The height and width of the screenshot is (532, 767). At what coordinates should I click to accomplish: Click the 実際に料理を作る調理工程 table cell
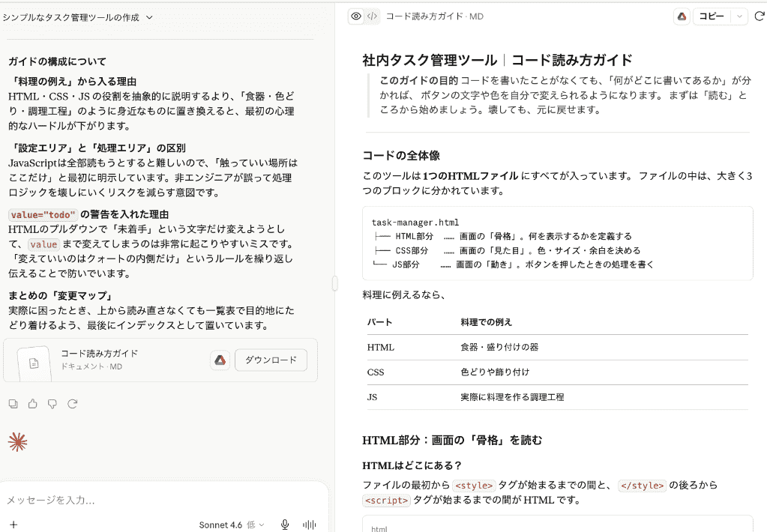(x=512, y=397)
